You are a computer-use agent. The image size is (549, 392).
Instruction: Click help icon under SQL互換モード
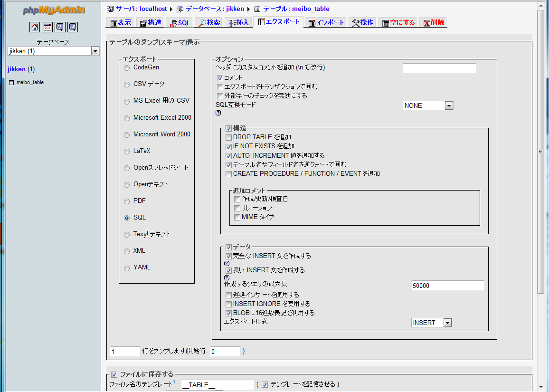218,113
